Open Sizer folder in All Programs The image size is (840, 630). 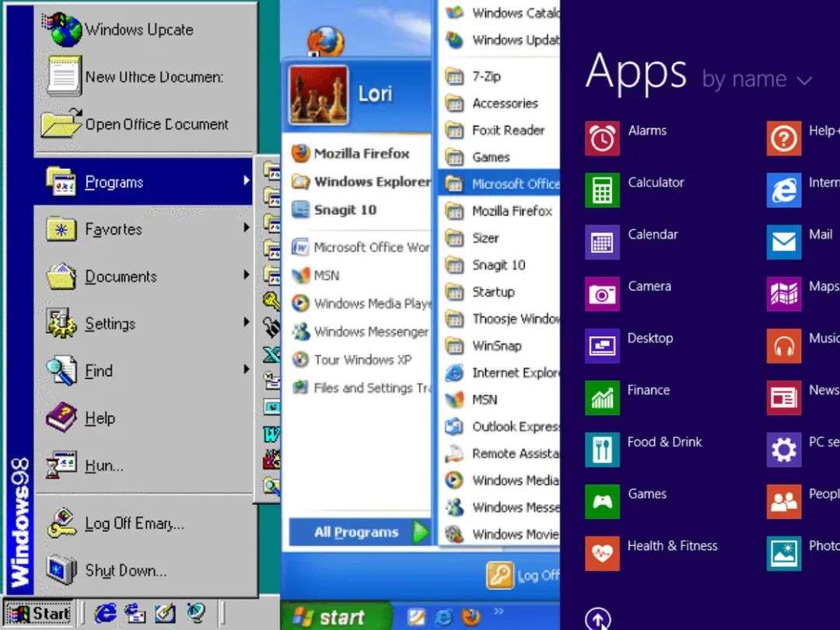click(499, 238)
